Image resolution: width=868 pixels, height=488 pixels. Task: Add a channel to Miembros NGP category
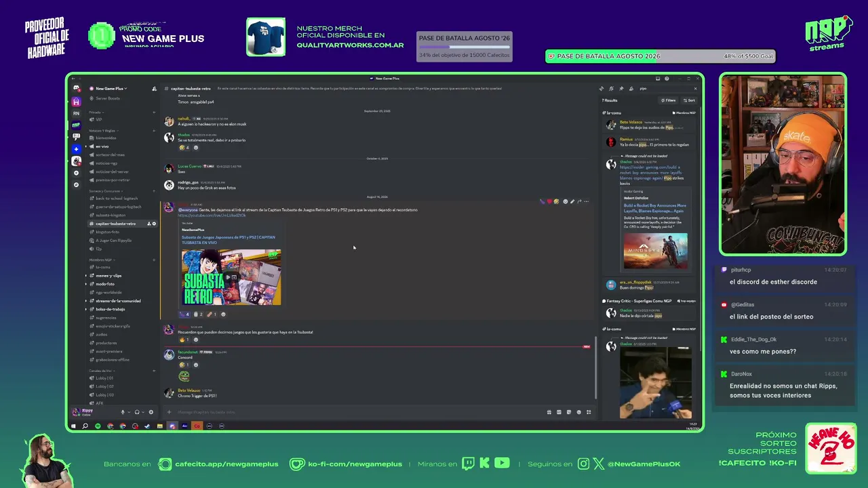155,260
